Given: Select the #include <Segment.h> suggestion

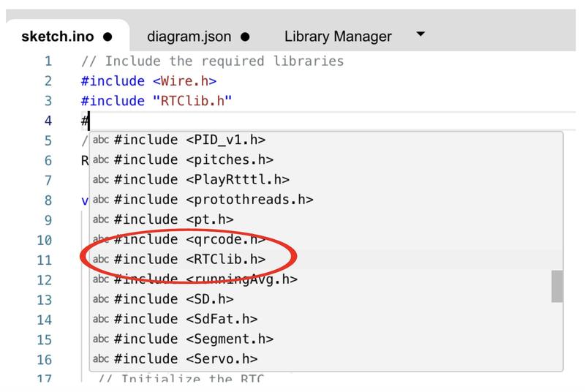Looking at the screenshot, I should click(x=325, y=339).
